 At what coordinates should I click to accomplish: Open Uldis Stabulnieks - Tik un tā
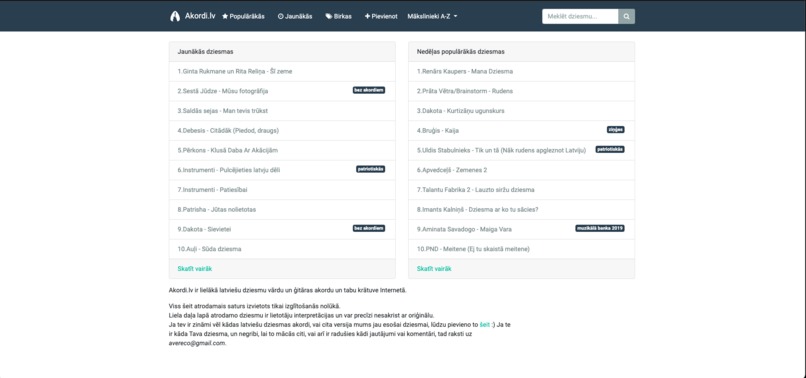pos(502,150)
